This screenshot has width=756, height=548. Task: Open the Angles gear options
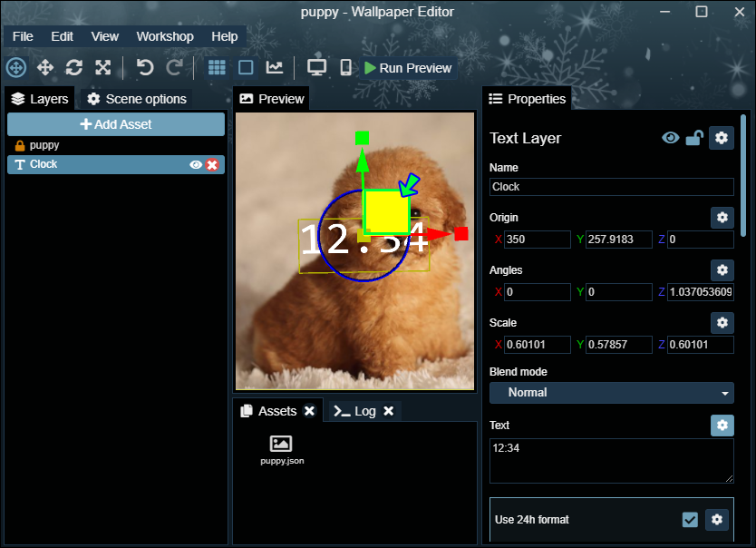[x=722, y=270]
